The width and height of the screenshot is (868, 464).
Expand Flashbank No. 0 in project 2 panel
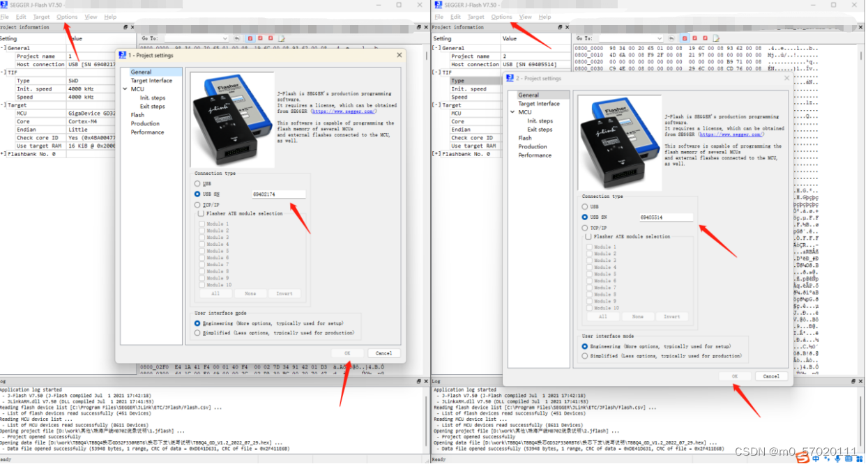(x=436, y=154)
